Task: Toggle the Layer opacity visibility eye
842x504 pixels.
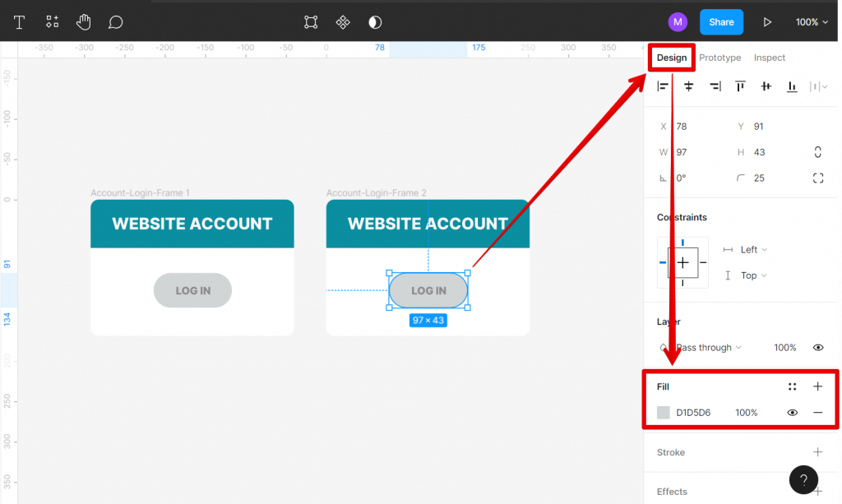Action: (x=818, y=347)
